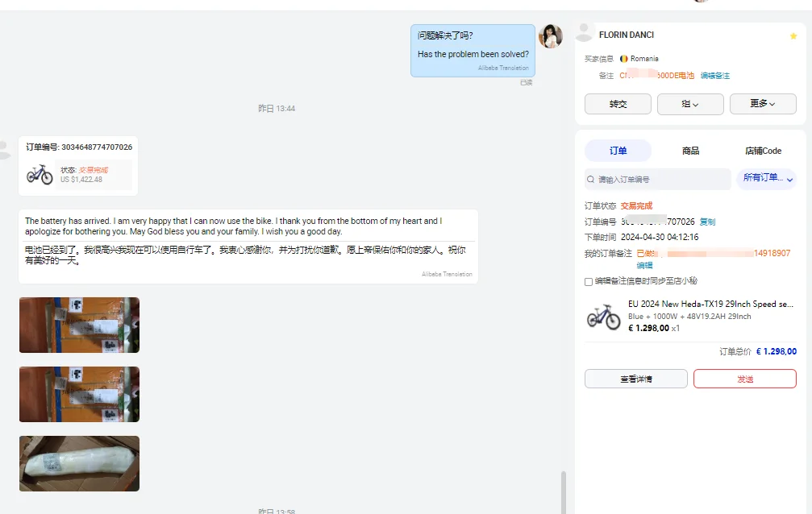
Task: Open the 所有订单 filter dropdown
Action: [764, 178]
